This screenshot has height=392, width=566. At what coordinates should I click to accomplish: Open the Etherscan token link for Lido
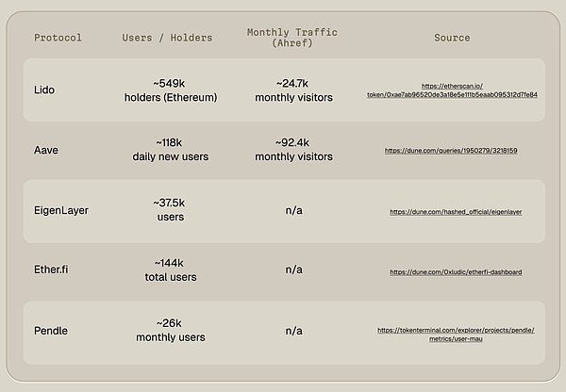click(452, 90)
